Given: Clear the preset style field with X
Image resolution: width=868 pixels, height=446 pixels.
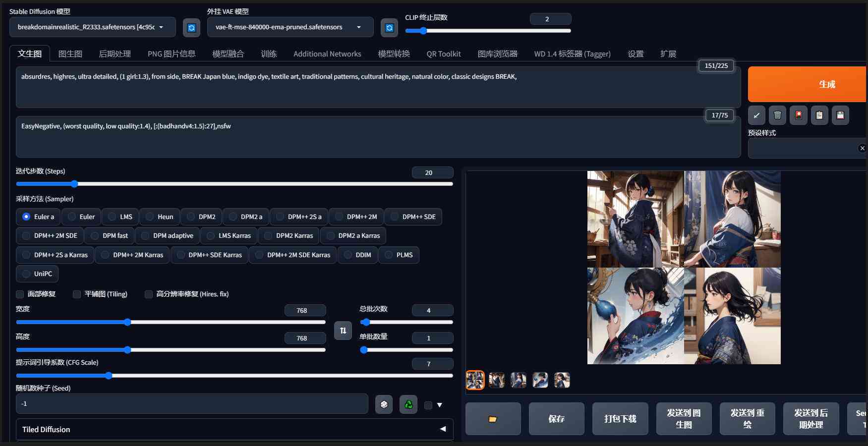Looking at the screenshot, I should 862,148.
